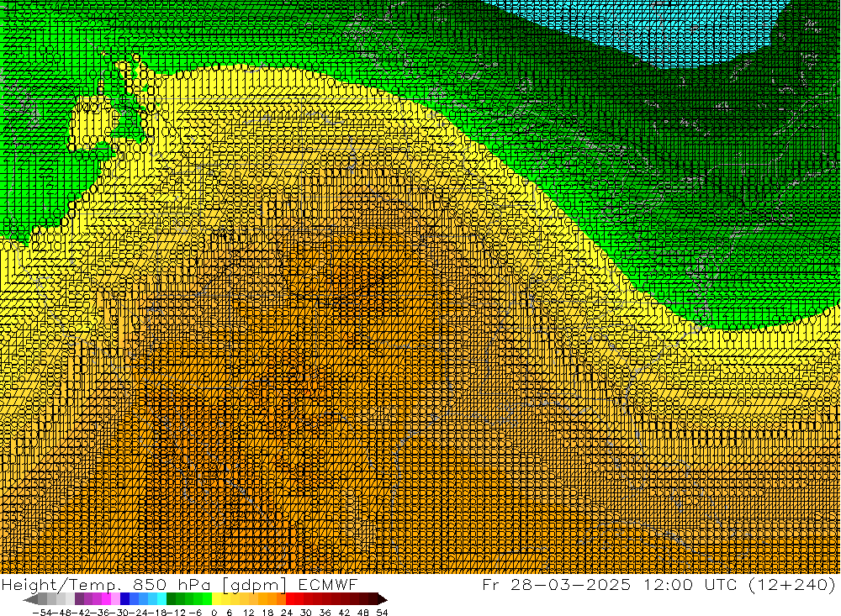Click the 'ECMWF' model label

(327, 585)
